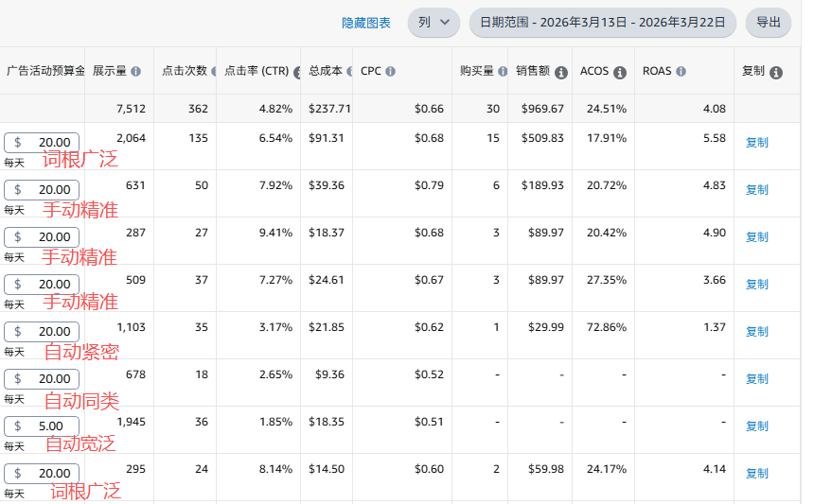This screenshot has width=814, height=504.
Task: Sort by the 总成本 column header
Action: coord(325,71)
